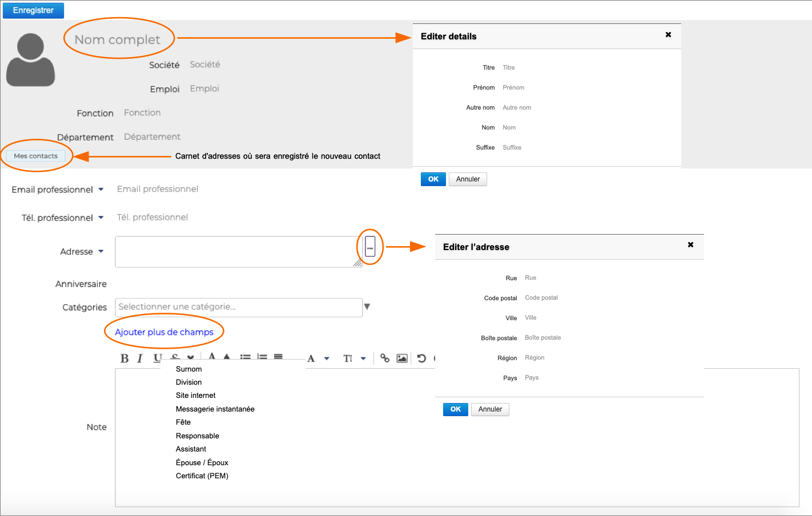The width and height of the screenshot is (812, 516).
Task: Insert a link with the chain icon
Action: (385, 358)
